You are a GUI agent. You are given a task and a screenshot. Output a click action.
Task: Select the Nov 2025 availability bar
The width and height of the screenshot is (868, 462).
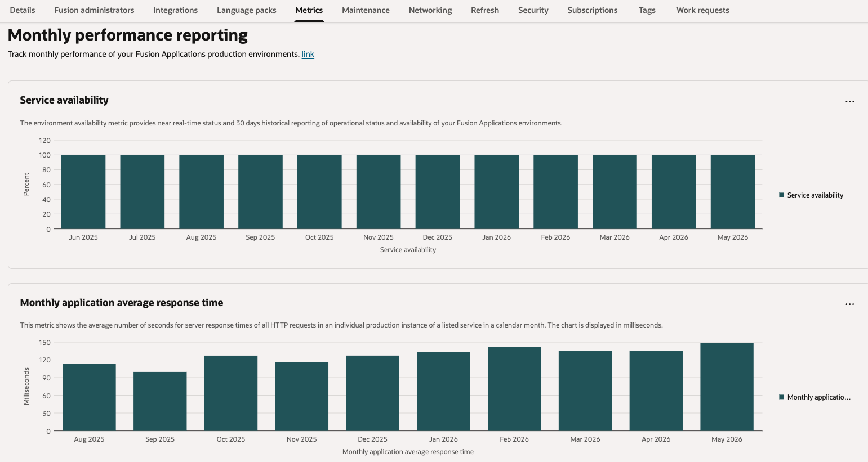(x=379, y=192)
